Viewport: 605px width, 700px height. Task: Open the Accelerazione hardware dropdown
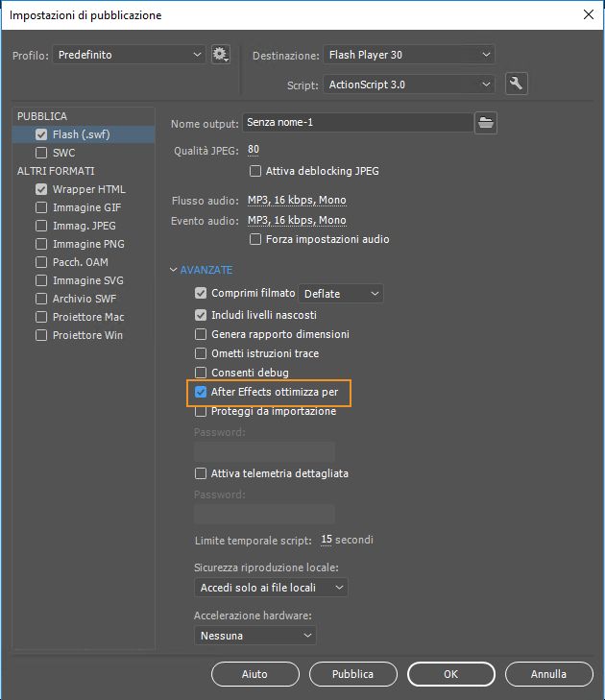tap(255, 636)
